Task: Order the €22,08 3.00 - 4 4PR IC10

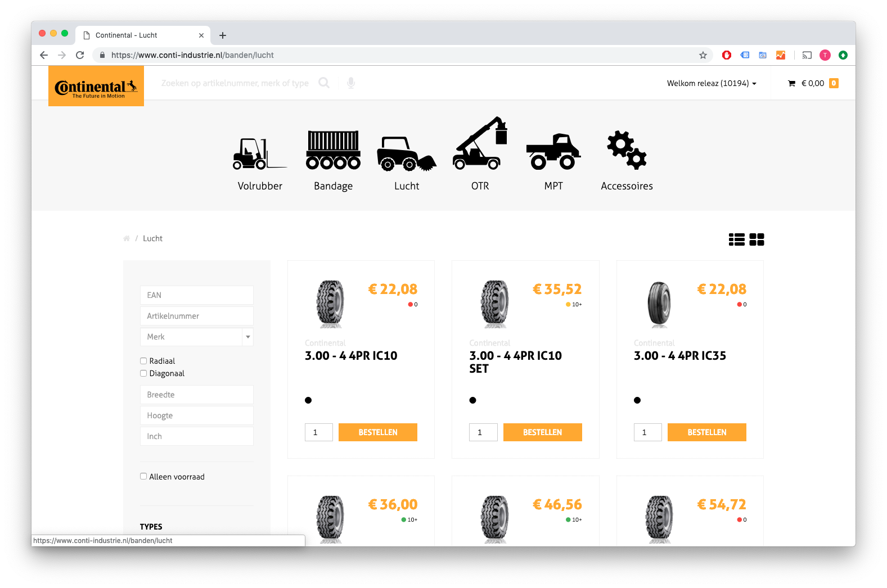Action: 378,432
